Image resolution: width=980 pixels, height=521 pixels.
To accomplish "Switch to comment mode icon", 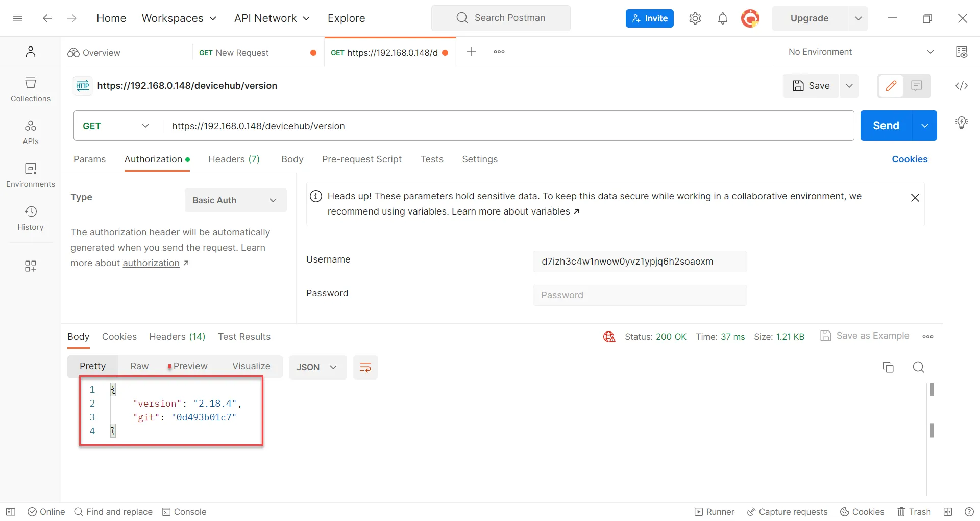I will [917, 86].
